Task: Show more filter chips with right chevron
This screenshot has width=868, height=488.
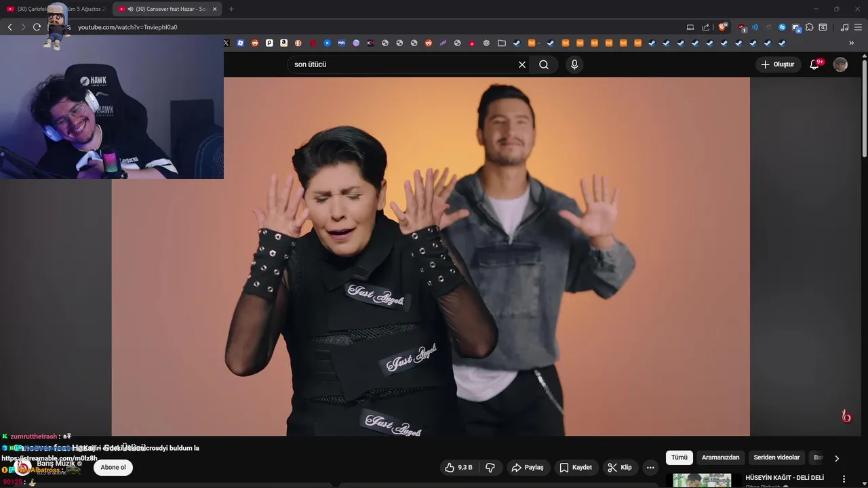Action: (837, 458)
